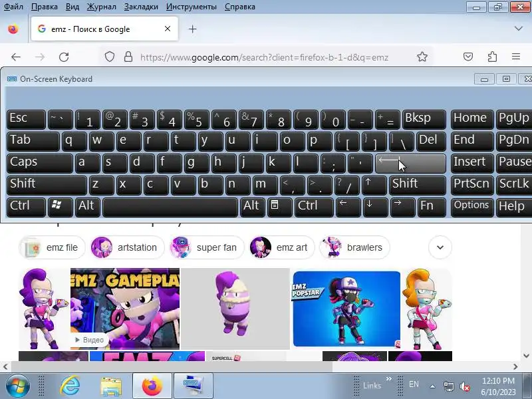Click the Firefox View icon beside tabs
The image size is (532, 399).
click(x=13, y=29)
